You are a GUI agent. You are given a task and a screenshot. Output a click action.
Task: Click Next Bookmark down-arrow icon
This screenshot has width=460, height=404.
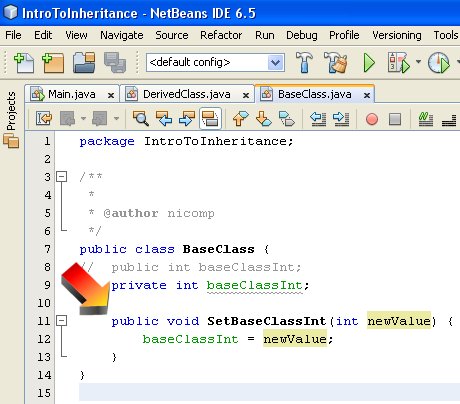point(263,118)
